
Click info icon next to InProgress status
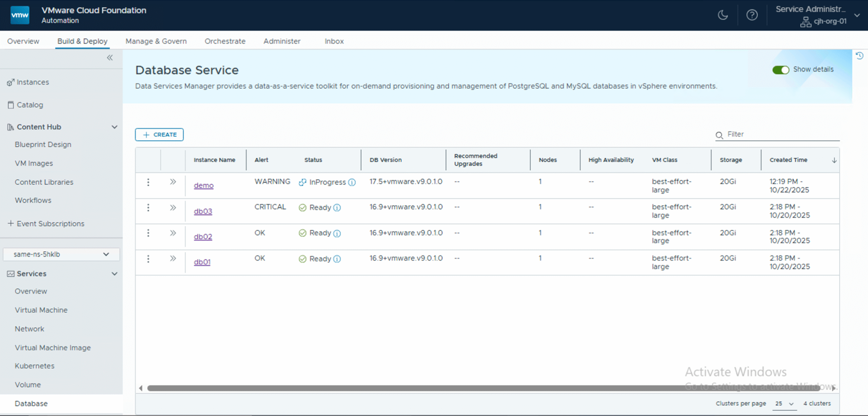[x=352, y=183]
